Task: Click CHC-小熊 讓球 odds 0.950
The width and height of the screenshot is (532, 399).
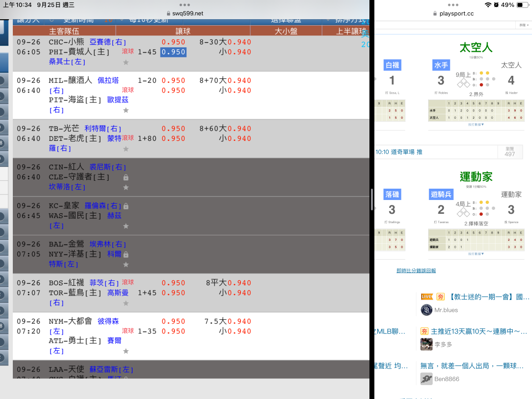Action: click(173, 42)
